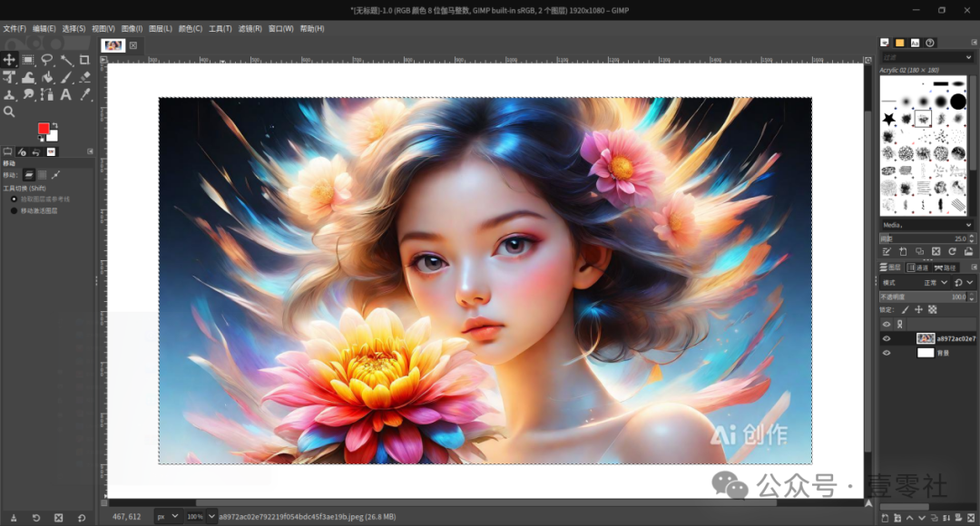Viewport: 980px width, 526px height.
Task: Select the Color Picker eyedropper tool
Action: pos(84,95)
